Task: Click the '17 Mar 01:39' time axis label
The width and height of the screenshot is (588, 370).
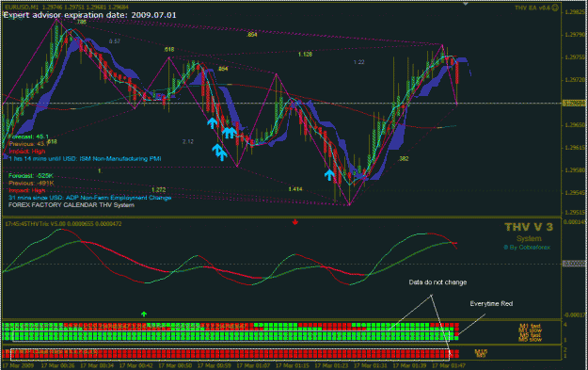Action: tap(409, 365)
